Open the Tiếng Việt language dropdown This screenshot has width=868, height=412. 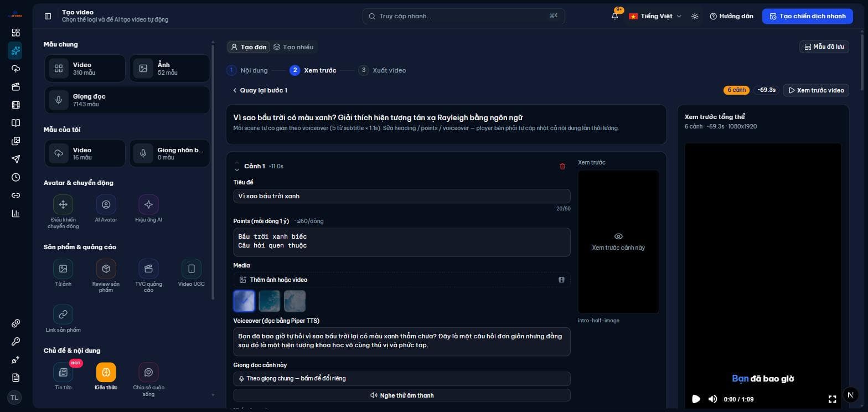pos(655,16)
